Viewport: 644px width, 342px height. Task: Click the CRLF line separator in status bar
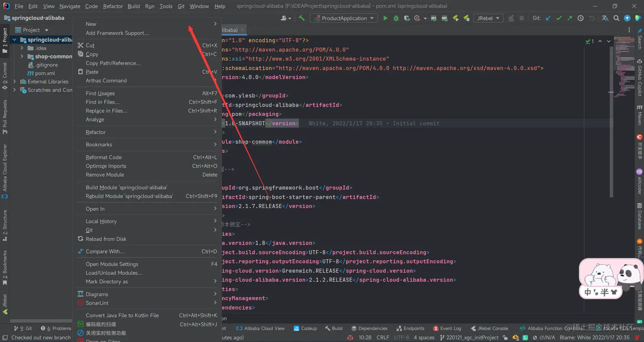(383, 337)
